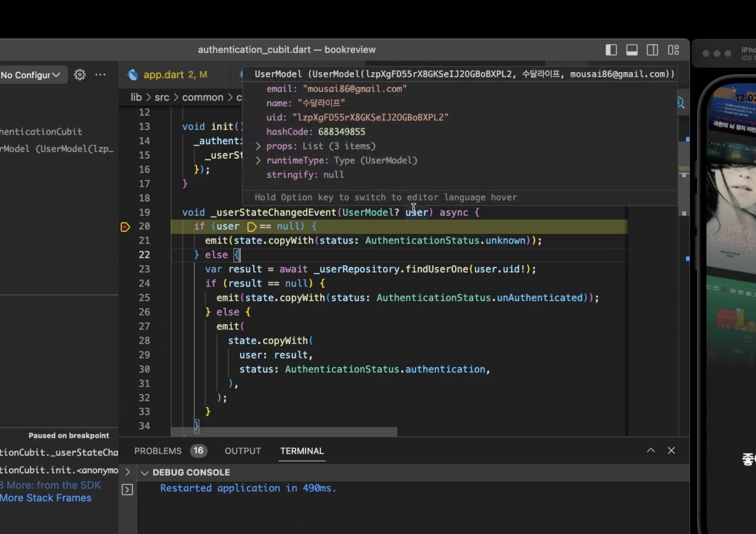Screen dimensions: 756x534
Task: Select the init.<anonymous> stack frame
Action: pyautogui.click(x=59, y=470)
